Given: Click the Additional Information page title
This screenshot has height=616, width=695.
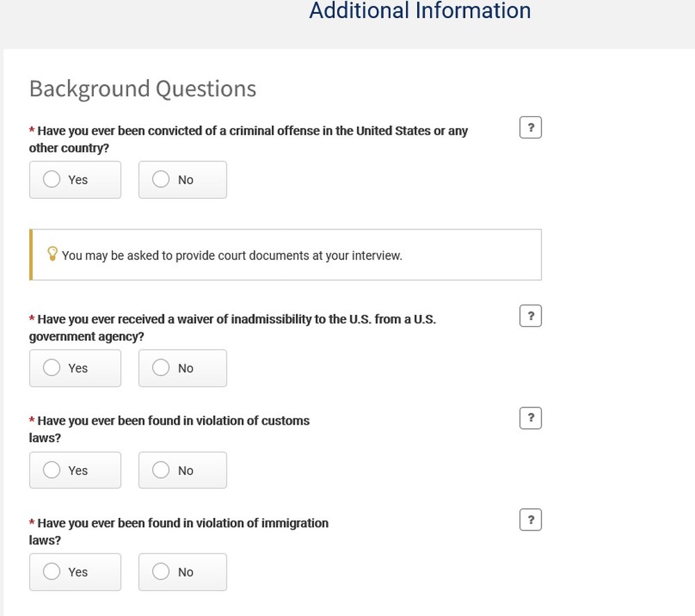Looking at the screenshot, I should point(420,11).
